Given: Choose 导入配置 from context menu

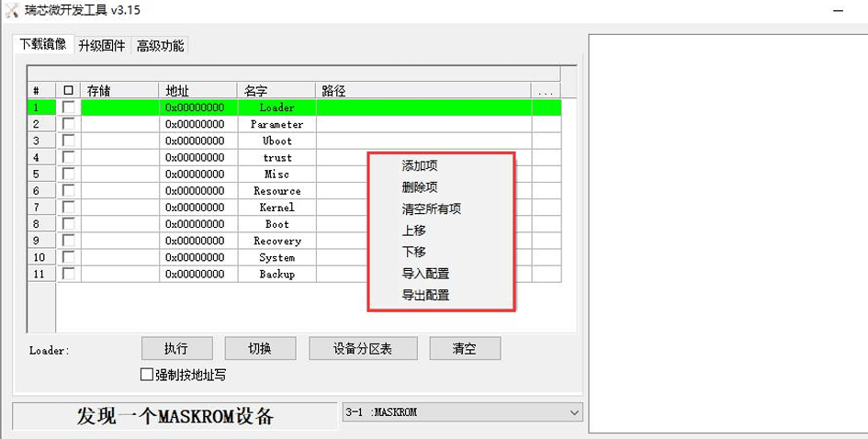Looking at the screenshot, I should pyautogui.click(x=425, y=274).
